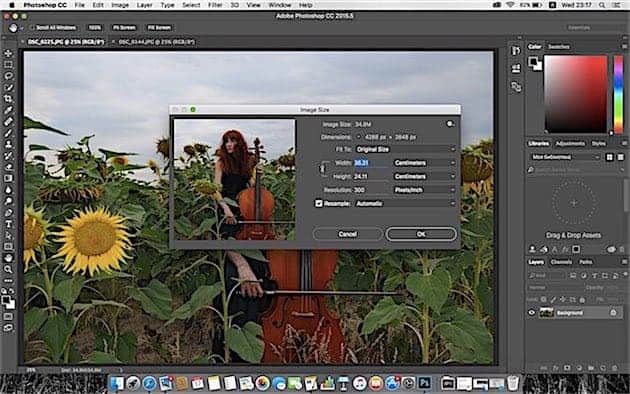Open the Resolution units dropdown
The height and width of the screenshot is (394, 630).
pyautogui.click(x=424, y=190)
